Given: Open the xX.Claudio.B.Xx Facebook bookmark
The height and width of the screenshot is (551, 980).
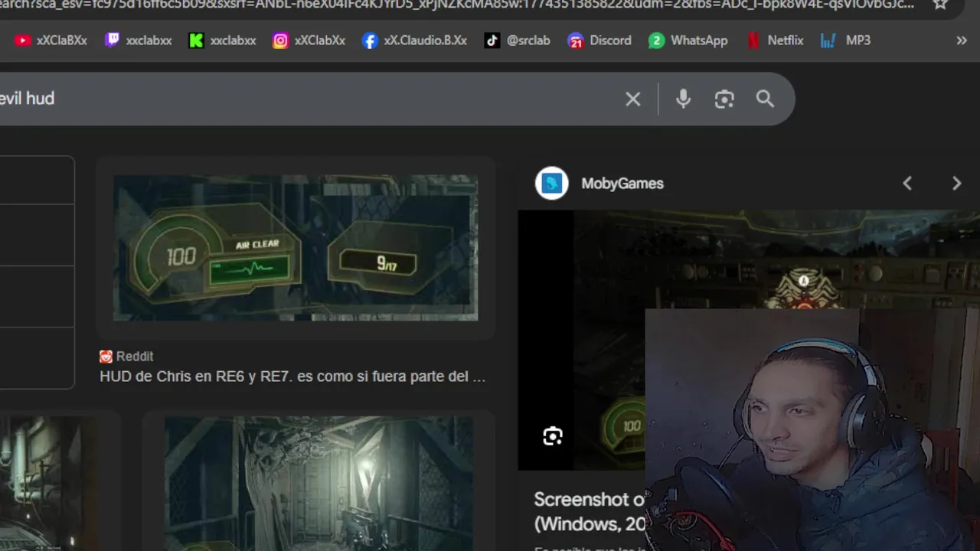Looking at the screenshot, I should 414,41.
